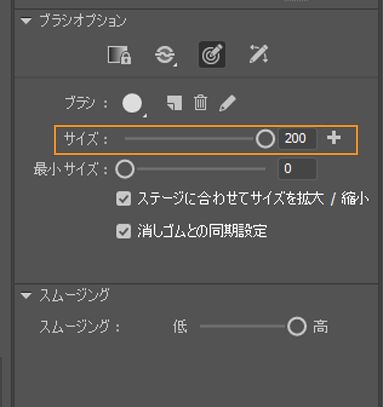
Task: Click the 高 label of smoothing slider
Action: pyautogui.click(x=320, y=327)
